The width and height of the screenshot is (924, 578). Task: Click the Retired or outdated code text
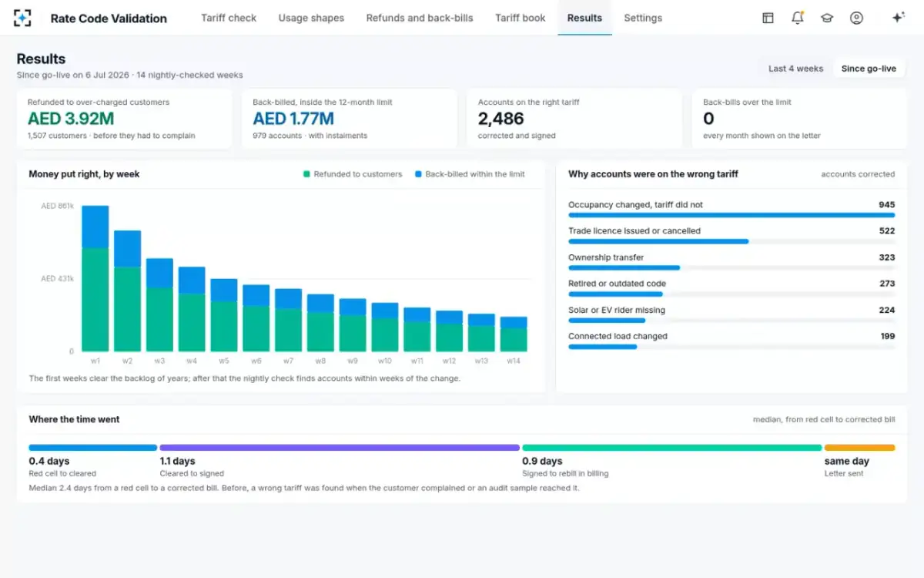617,284
